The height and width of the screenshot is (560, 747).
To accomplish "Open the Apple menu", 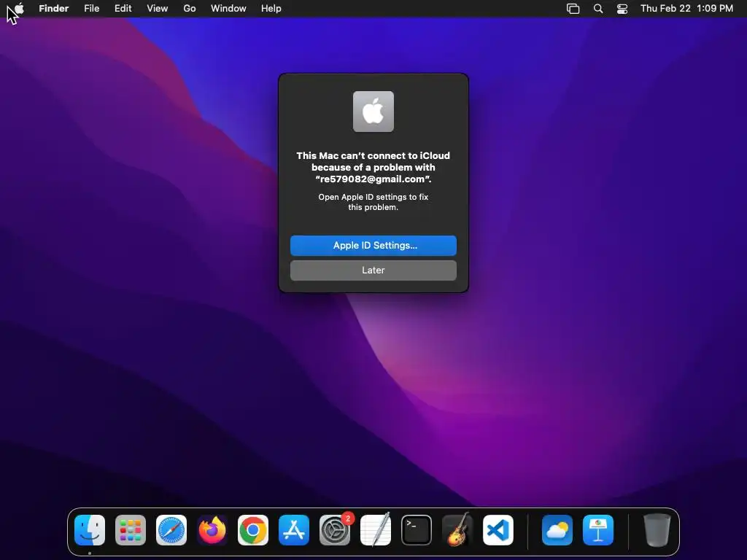I will point(19,8).
